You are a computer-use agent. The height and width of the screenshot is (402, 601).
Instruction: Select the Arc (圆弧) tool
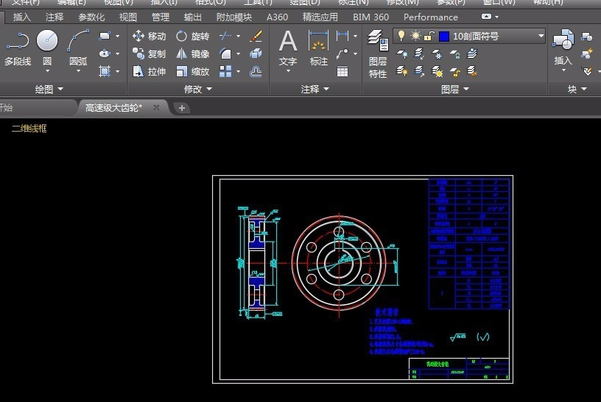tap(78, 48)
